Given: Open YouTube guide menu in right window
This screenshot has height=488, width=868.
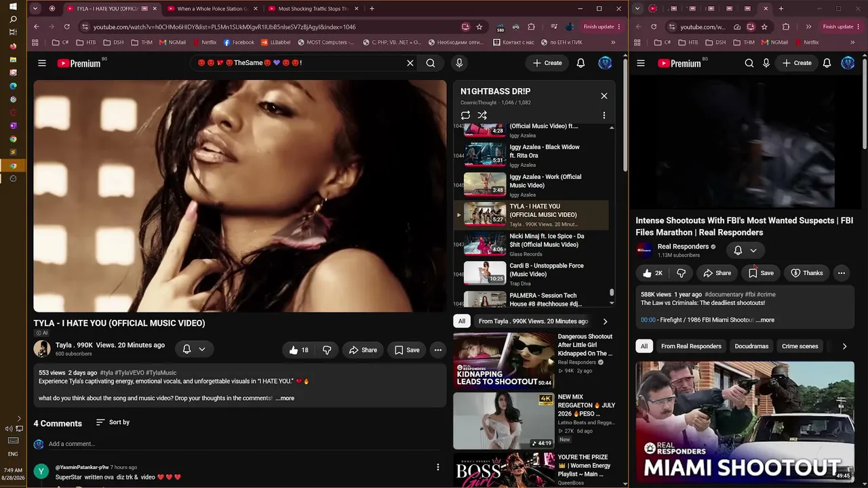Looking at the screenshot, I should coord(641,63).
